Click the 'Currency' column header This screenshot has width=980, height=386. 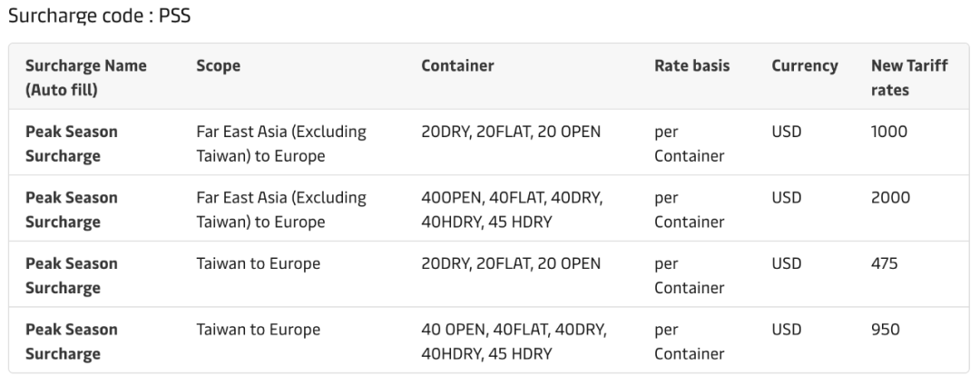click(x=805, y=66)
